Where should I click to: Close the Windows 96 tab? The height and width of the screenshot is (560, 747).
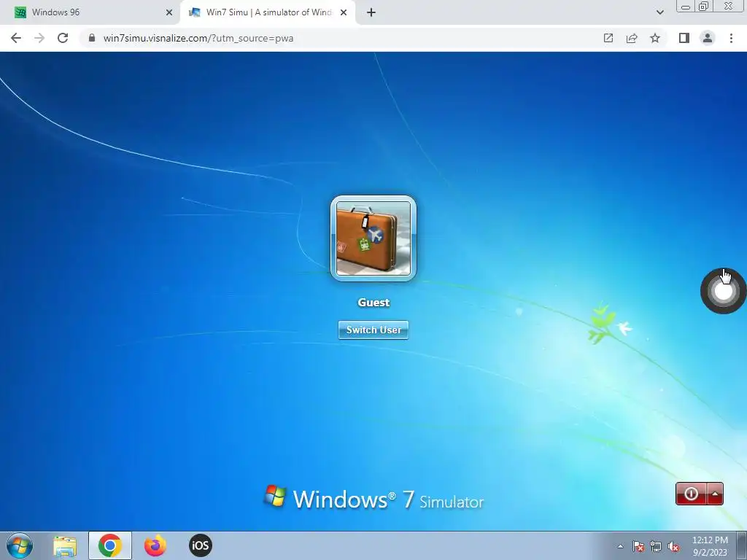169,12
